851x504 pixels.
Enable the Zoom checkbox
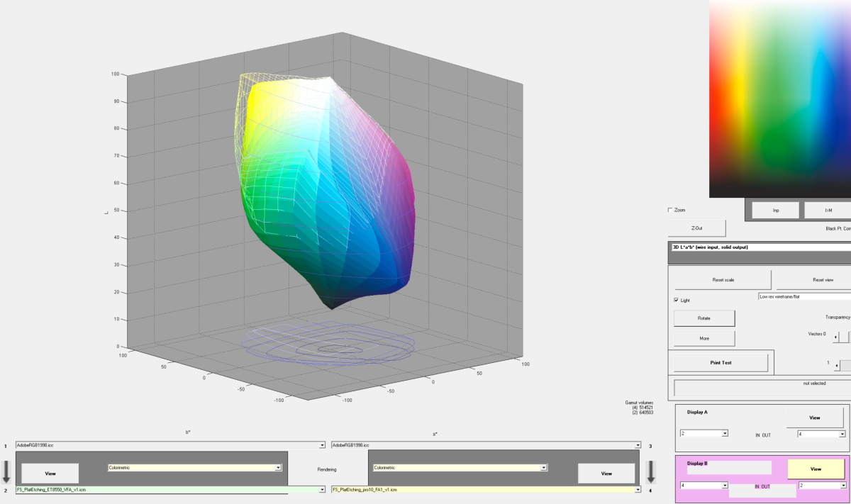pos(671,211)
